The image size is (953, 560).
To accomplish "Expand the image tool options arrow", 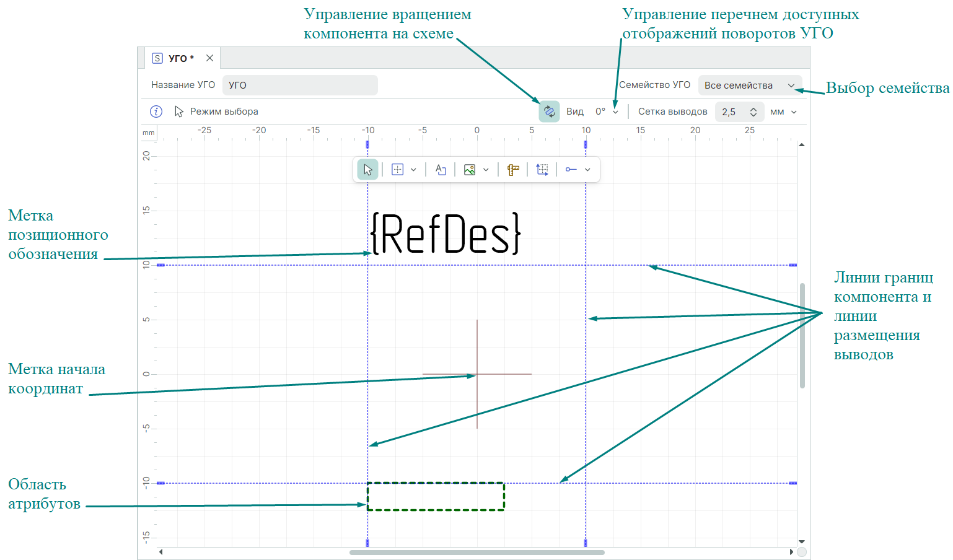I will click(x=486, y=170).
